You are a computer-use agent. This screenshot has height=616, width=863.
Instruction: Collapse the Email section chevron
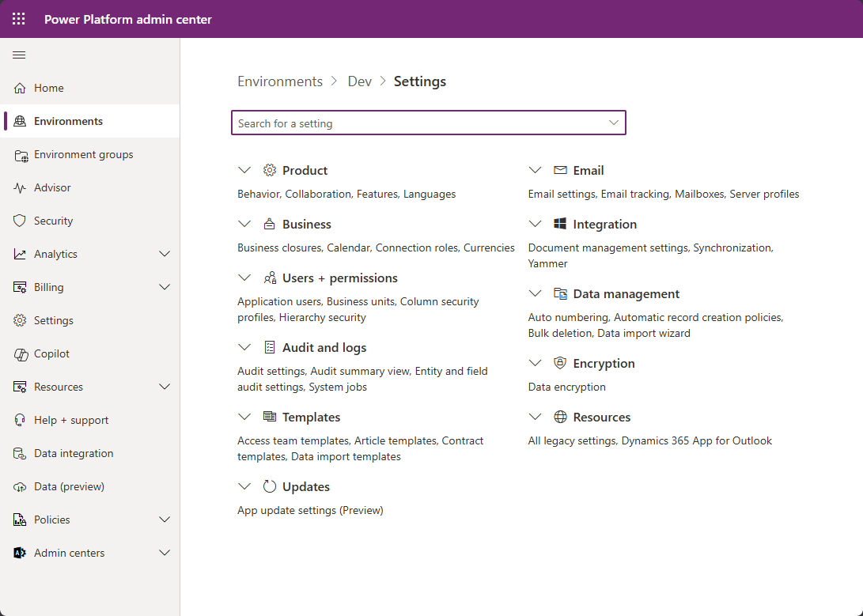pyautogui.click(x=535, y=170)
